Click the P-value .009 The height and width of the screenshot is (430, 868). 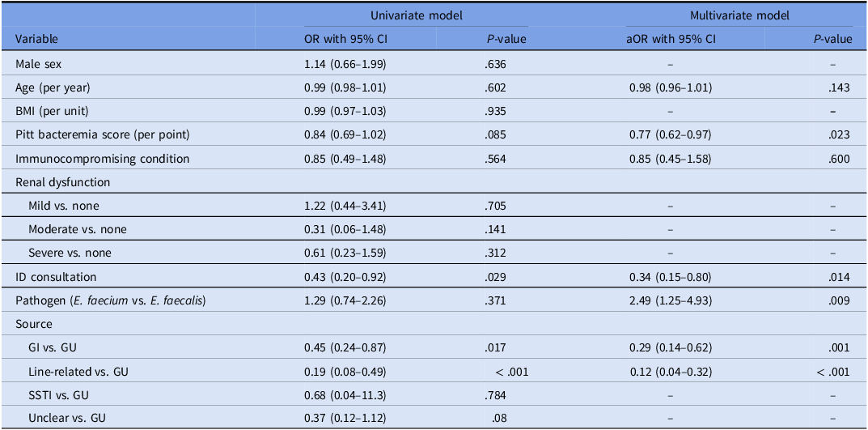pyautogui.click(x=840, y=300)
